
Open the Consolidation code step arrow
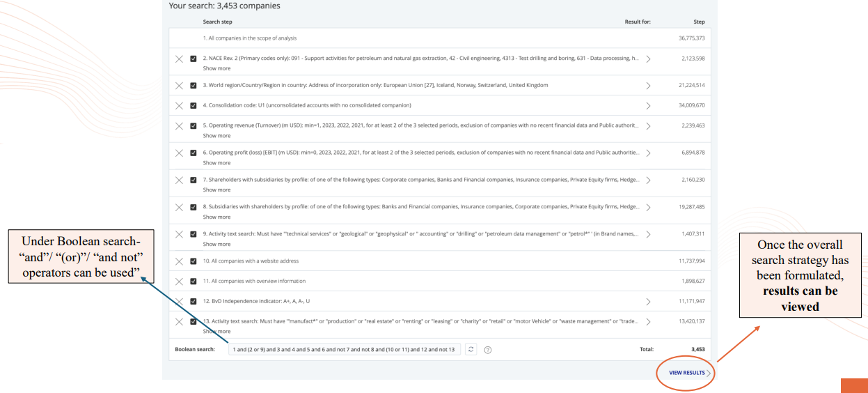click(x=648, y=106)
